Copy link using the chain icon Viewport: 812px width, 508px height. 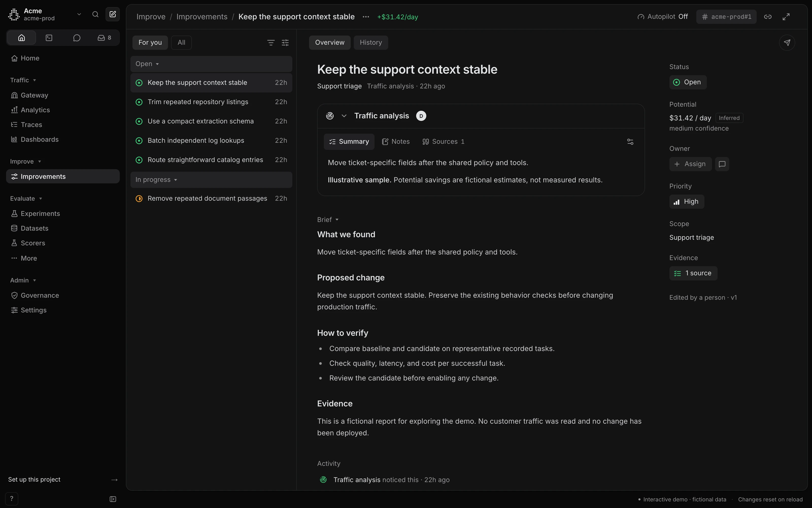(x=768, y=17)
